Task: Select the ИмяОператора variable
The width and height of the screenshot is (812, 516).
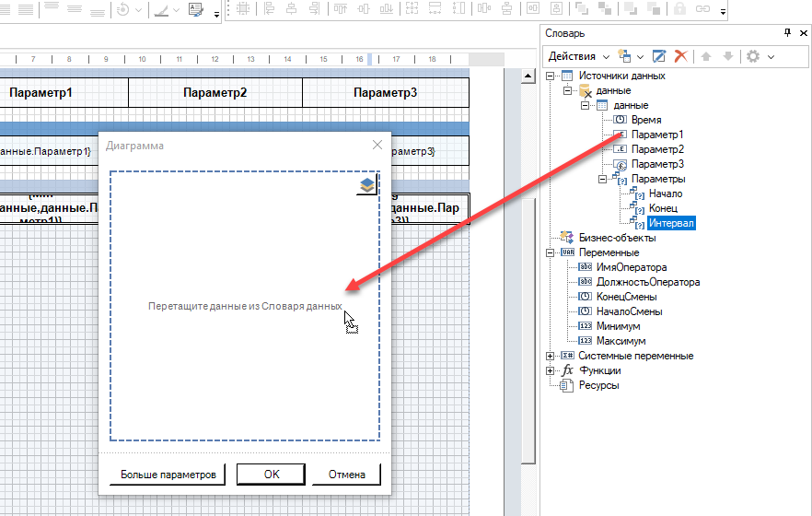Action: pos(632,267)
